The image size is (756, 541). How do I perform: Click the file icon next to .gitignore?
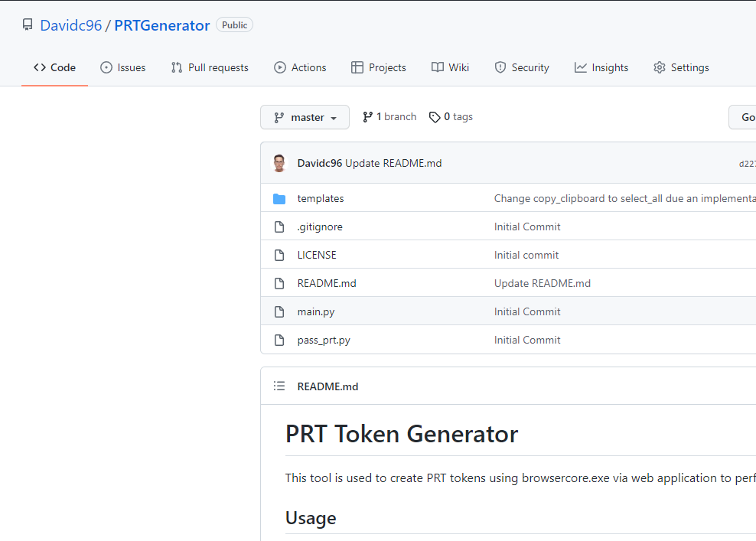coord(279,227)
